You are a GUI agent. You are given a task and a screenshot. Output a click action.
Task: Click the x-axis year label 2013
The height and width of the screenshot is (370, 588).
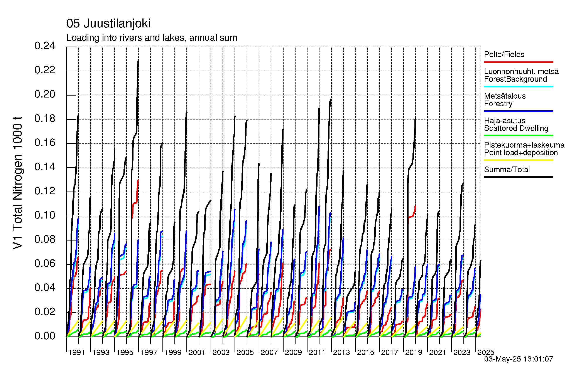coord(341,353)
